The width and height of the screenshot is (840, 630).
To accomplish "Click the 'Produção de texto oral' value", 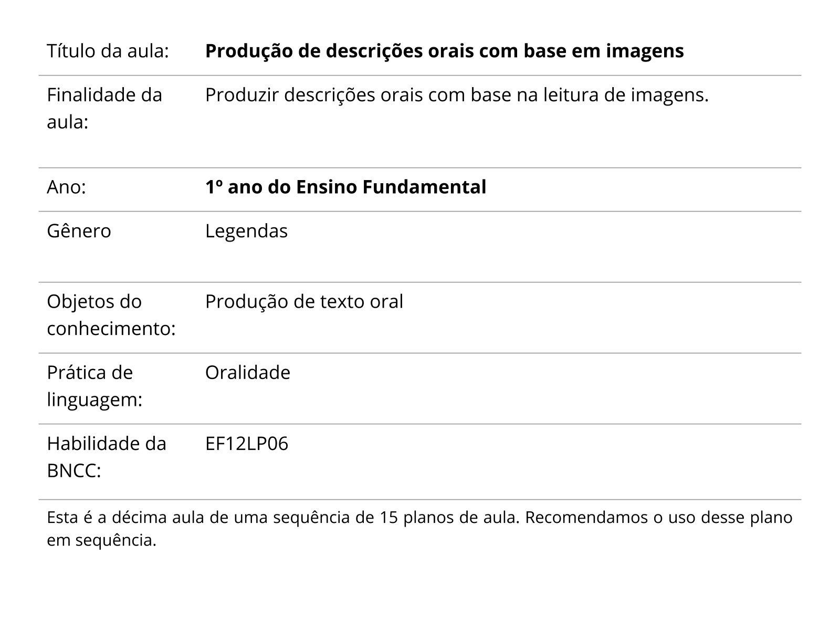I will (x=304, y=302).
